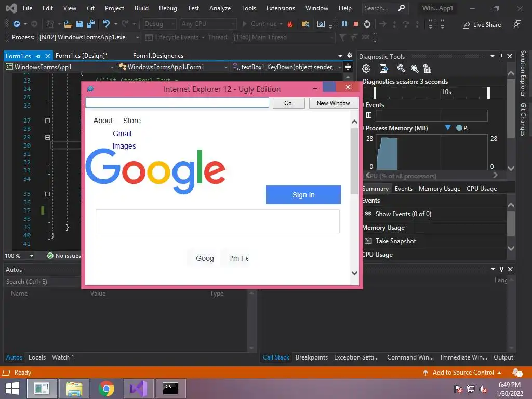The width and height of the screenshot is (532, 399).
Task: Switch to Form1.Designer.cs tab
Action: tap(158, 56)
